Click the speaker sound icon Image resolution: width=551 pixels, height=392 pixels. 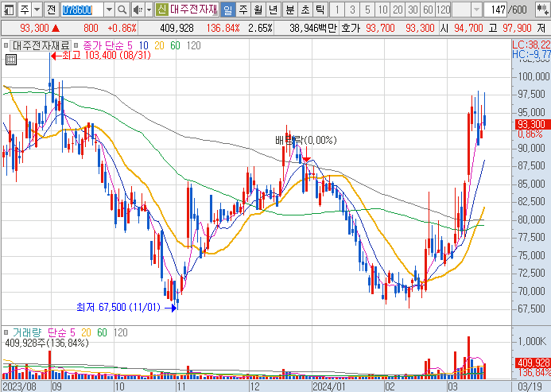(x=138, y=10)
